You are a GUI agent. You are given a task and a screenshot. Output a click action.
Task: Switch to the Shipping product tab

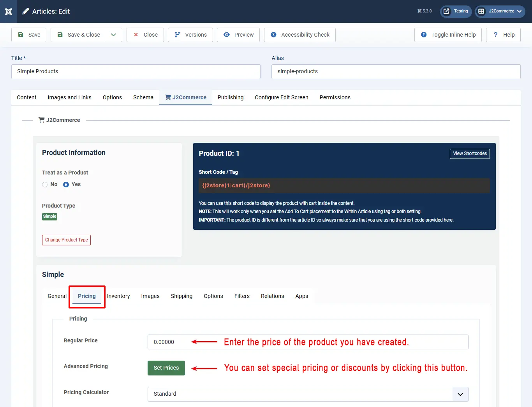pos(181,296)
